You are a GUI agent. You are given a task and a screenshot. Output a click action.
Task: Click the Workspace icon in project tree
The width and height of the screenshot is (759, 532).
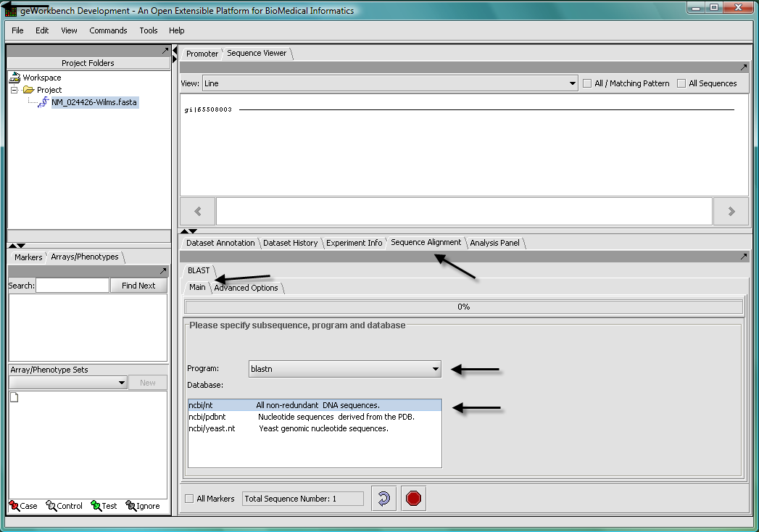[x=14, y=78]
